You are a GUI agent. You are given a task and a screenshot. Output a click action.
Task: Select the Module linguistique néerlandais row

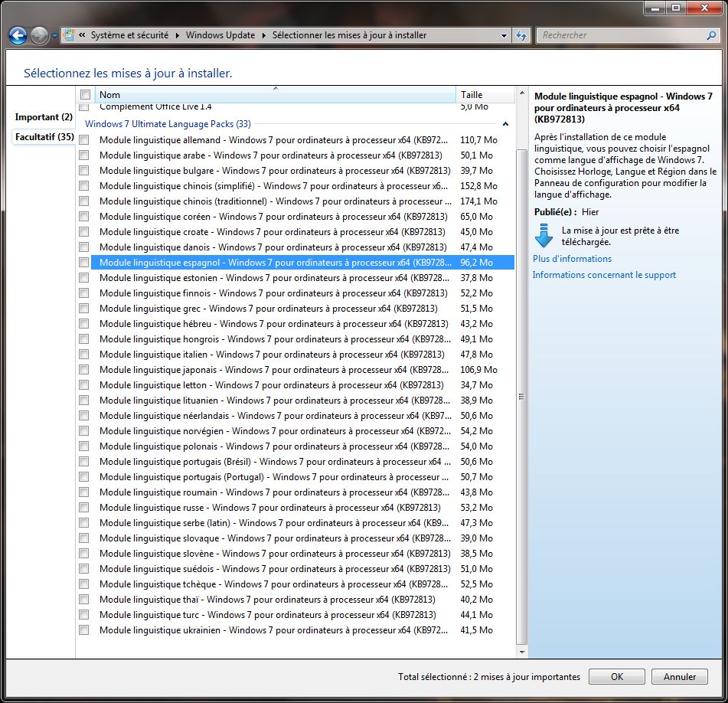(302, 416)
